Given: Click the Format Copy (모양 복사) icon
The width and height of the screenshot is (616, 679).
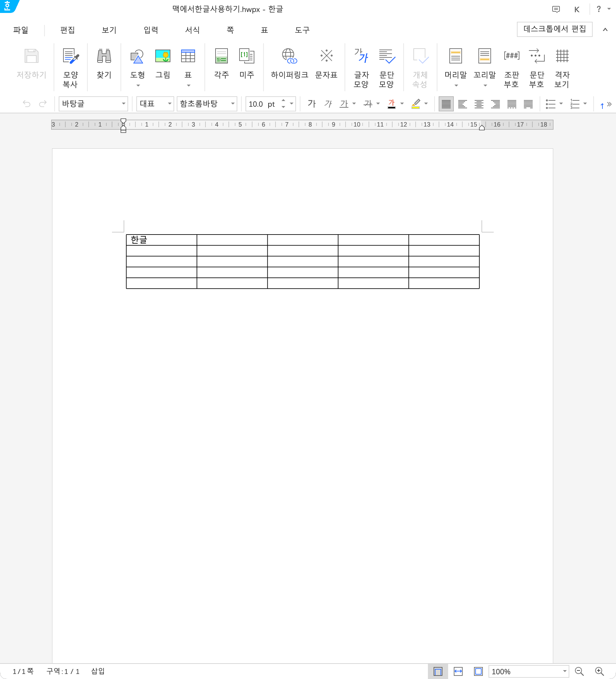Looking at the screenshot, I should pos(70,56).
